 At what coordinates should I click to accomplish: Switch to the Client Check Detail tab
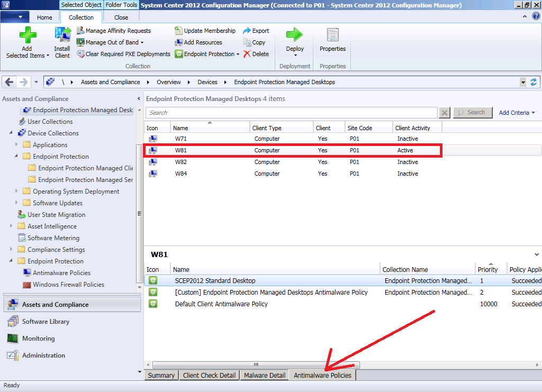tap(209, 375)
